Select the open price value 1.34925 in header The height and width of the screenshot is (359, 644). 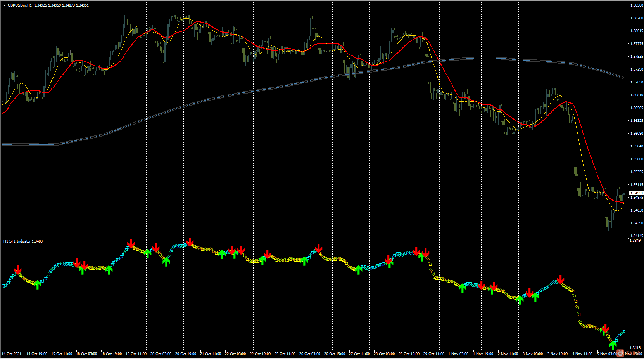(41, 5)
